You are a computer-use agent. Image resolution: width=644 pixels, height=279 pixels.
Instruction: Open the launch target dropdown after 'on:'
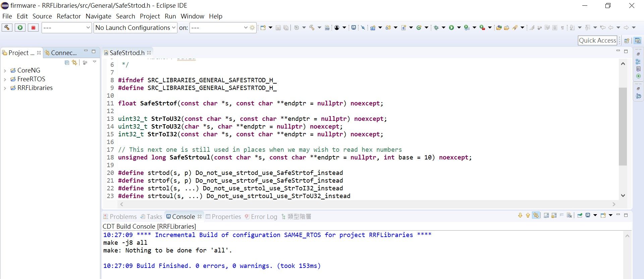[219, 28]
